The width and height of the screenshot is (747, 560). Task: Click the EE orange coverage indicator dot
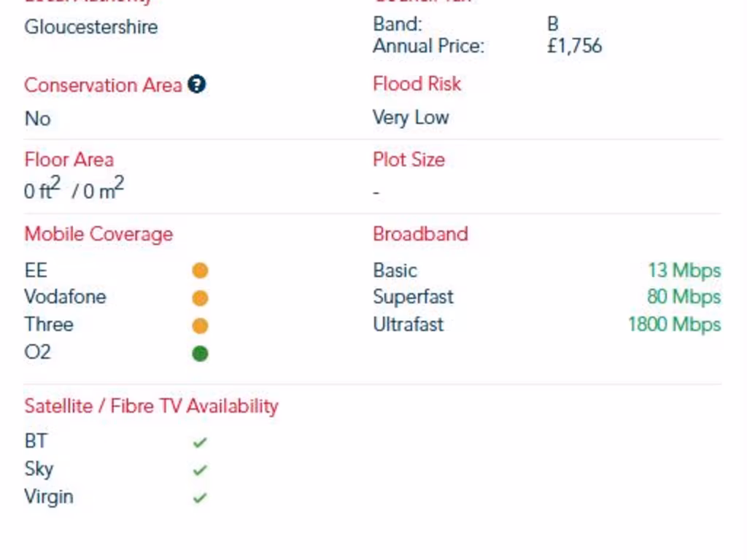pyautogui.click(x=200, y=271)
